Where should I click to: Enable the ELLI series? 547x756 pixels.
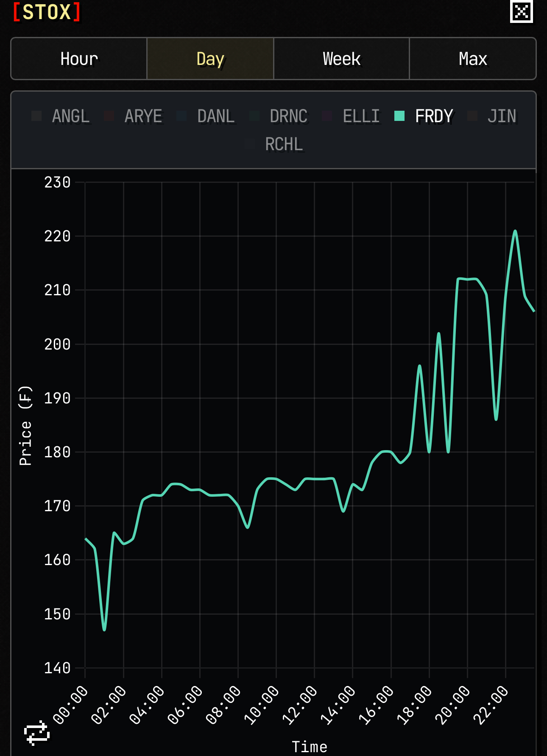pos(351,116)
